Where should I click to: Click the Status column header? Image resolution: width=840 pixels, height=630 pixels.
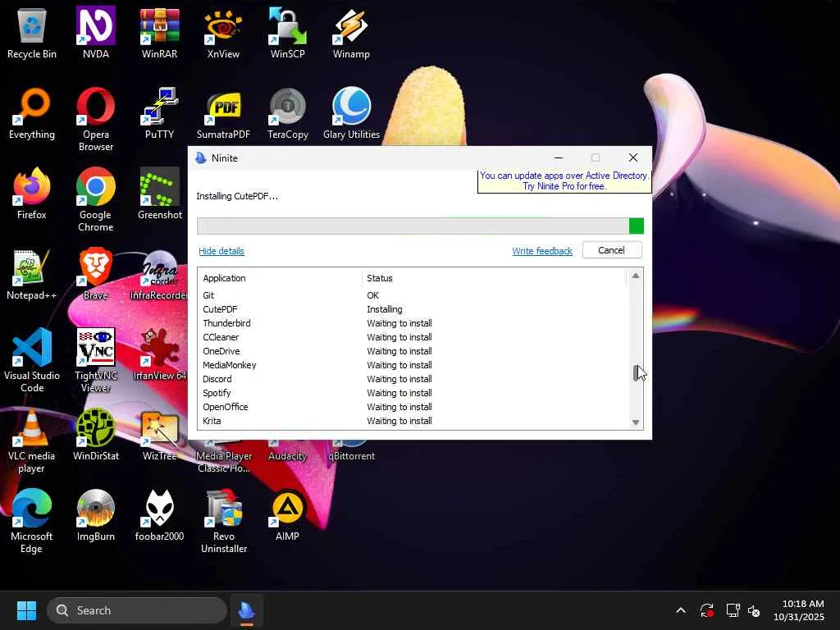pos(494,278)
